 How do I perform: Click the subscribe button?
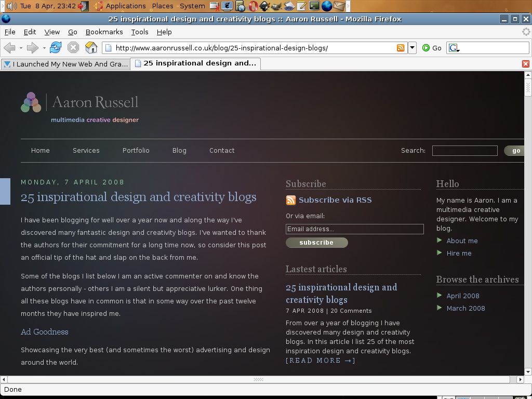pyautogui.click(x=317, y=243)
